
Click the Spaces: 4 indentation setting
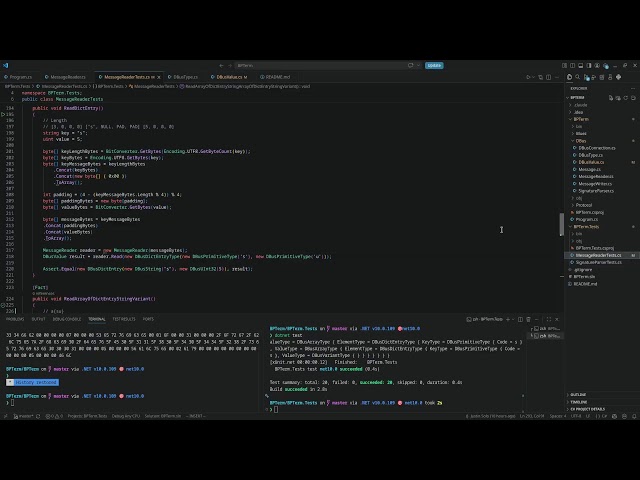tap(558, 416)
